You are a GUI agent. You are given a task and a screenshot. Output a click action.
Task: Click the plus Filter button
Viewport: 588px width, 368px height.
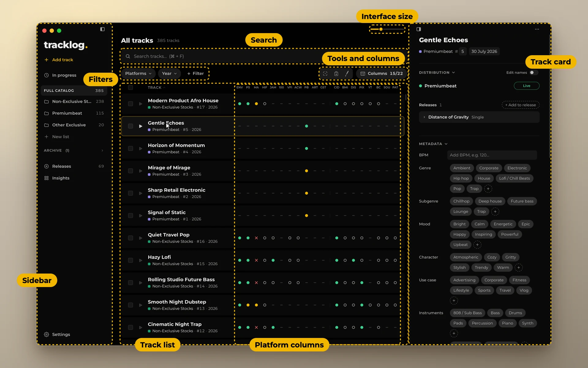pyautogui.click(x=195, y=74)
